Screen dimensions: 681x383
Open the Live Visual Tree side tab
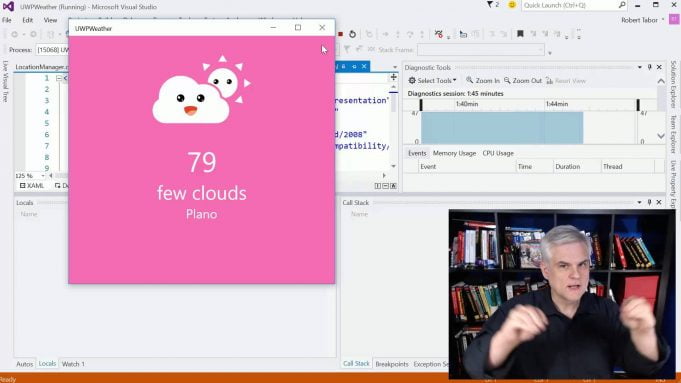tap(5, 82)
